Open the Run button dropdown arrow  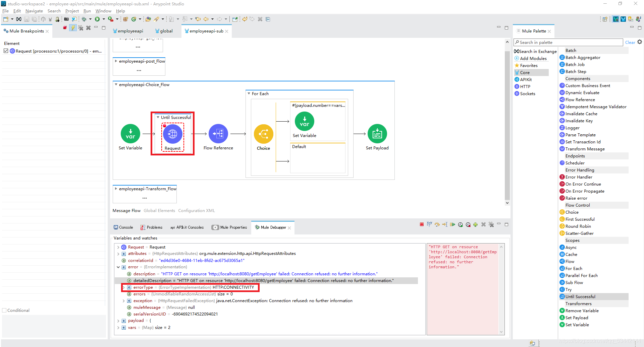click(x=104, y=19)
